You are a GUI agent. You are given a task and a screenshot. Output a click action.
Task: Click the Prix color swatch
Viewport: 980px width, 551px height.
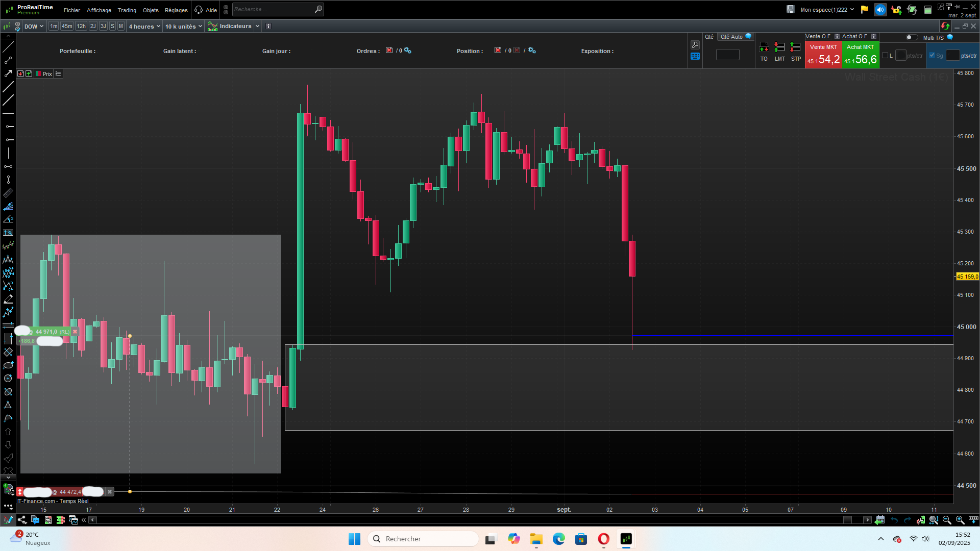coord(38,74)
